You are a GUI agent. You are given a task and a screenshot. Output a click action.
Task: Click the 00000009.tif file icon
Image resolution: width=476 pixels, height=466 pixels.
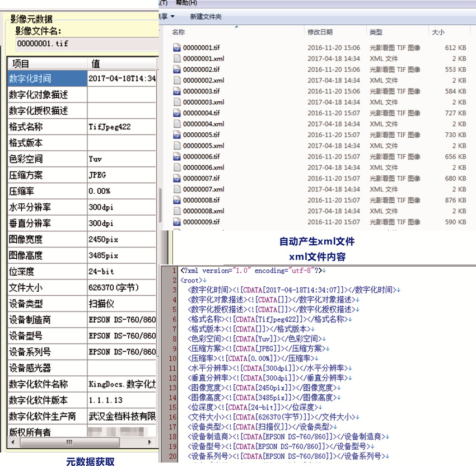click(177, 222)
